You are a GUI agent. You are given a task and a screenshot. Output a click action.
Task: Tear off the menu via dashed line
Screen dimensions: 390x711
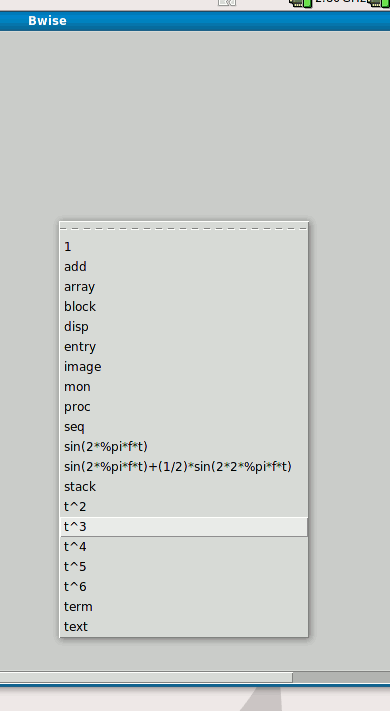[x=184, y=229]
